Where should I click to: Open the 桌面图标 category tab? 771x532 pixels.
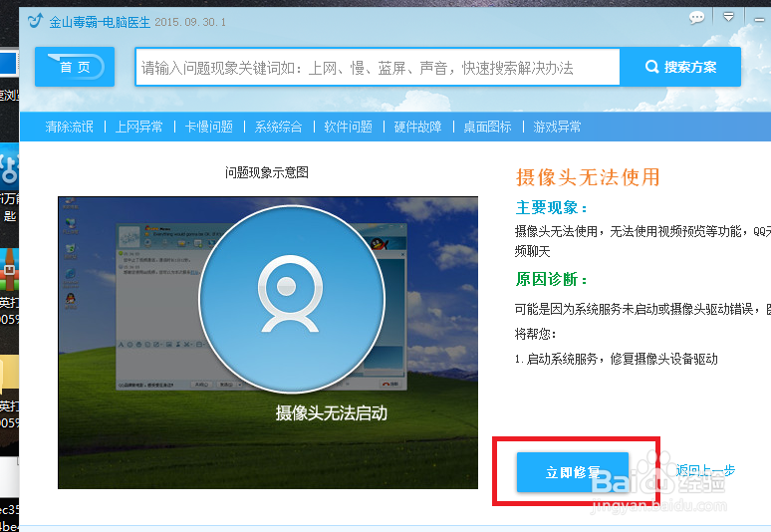point(487,127)
